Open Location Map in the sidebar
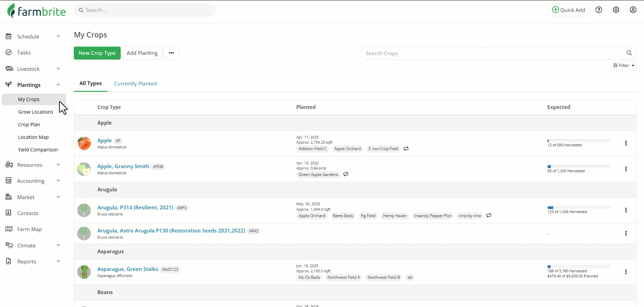This screenshot has height=307, width=644. (x=33, y=137)
